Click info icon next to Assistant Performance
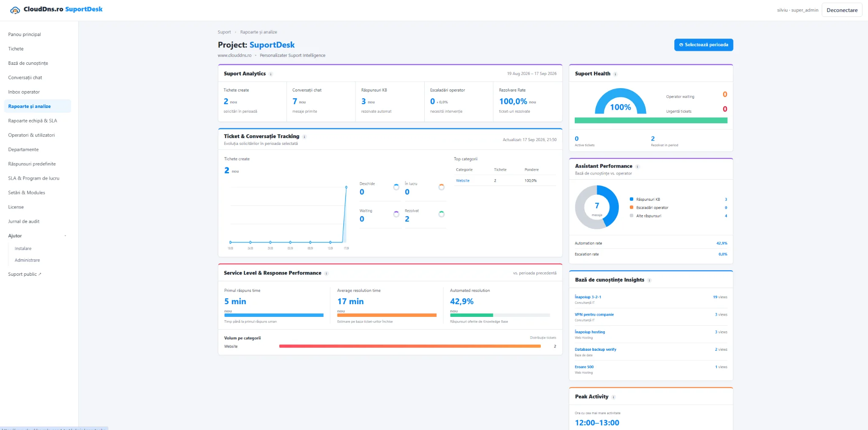Viewport: 868px width, 430px height. 637,166
